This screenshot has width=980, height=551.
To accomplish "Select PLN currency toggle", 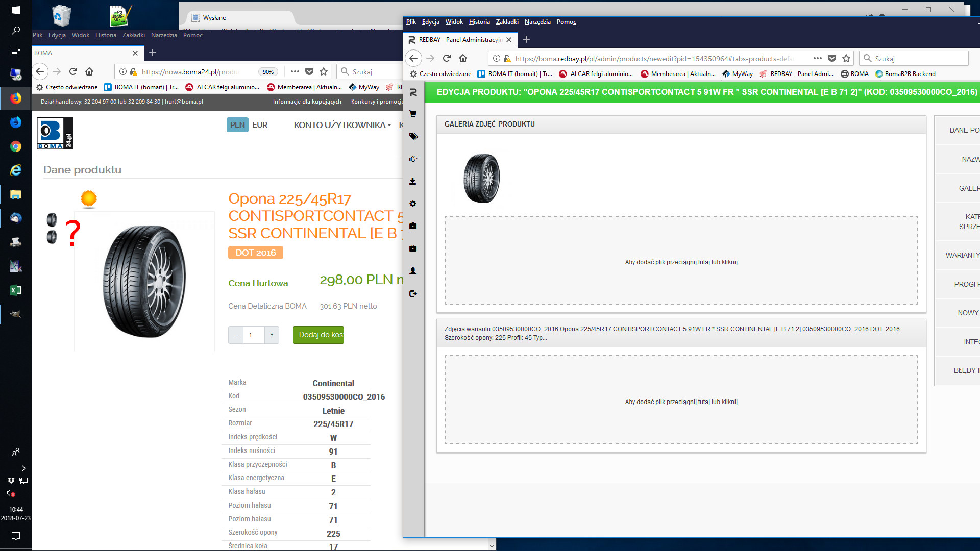I will (237, 125).
